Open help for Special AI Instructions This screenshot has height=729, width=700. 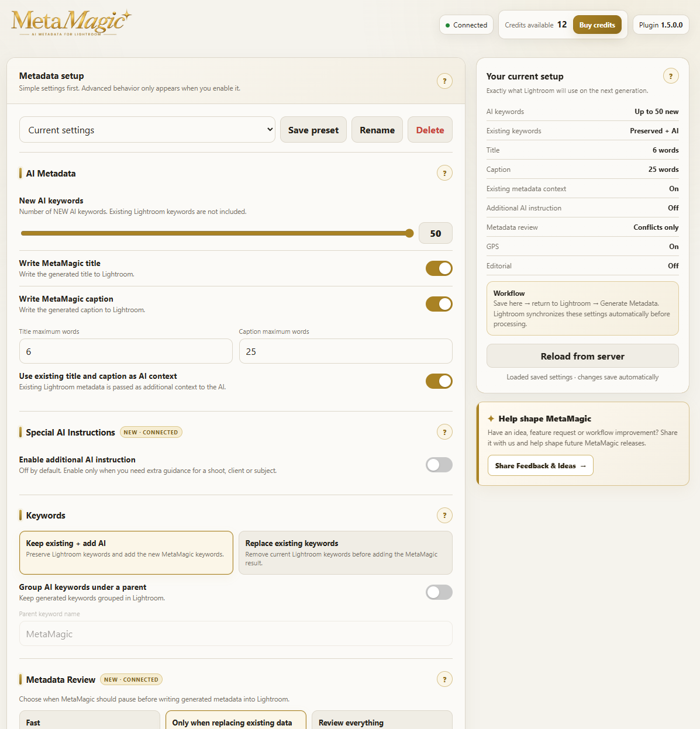444,432
